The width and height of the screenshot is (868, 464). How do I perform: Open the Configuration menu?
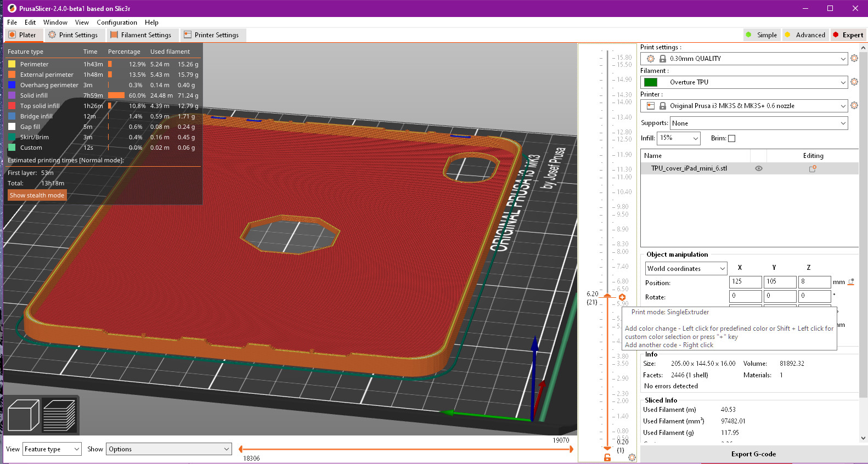click(117, 22)
